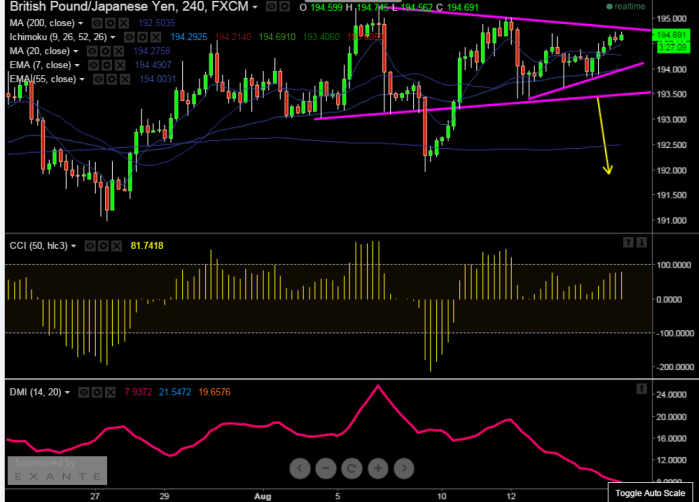This screenshot has width=699, height=502.
Task: Click the DMI value 21.5472
Action: coord(175,392)
